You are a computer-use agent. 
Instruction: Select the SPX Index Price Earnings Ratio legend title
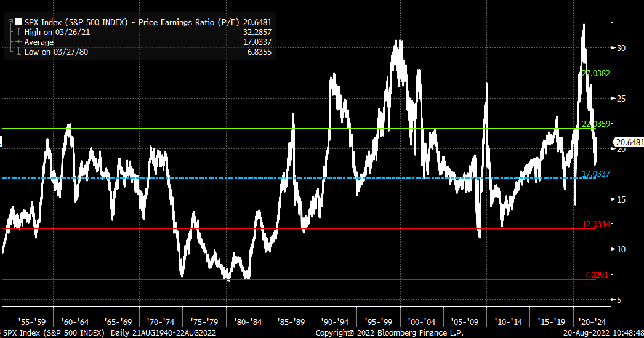[x=132, y=22]
